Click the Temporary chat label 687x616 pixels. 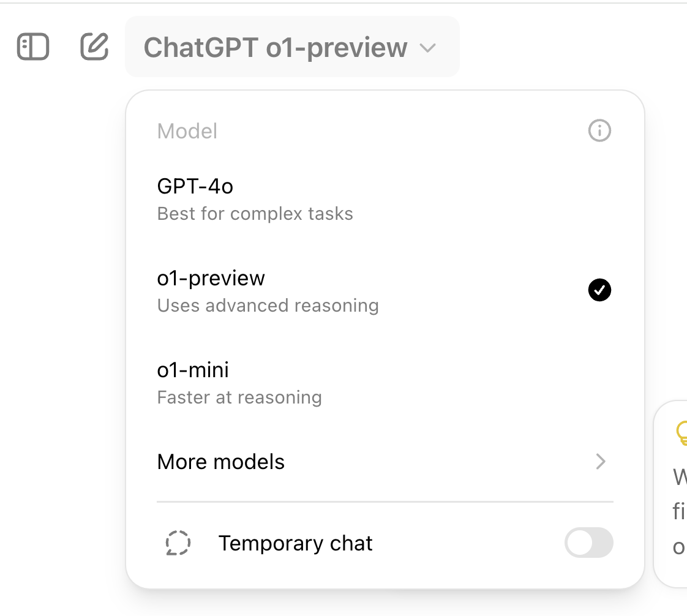pos(295,543)
